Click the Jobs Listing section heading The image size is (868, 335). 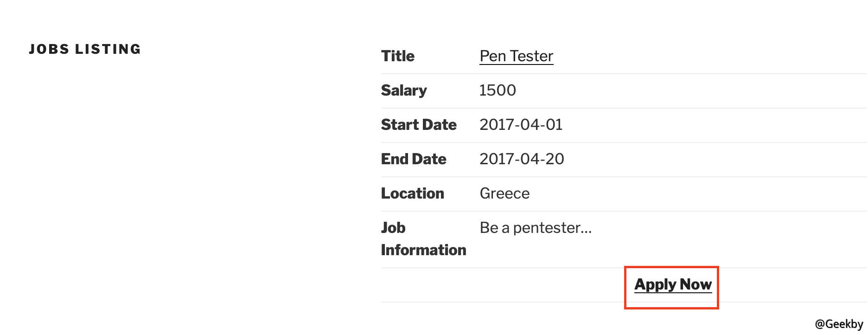point(85,49)
